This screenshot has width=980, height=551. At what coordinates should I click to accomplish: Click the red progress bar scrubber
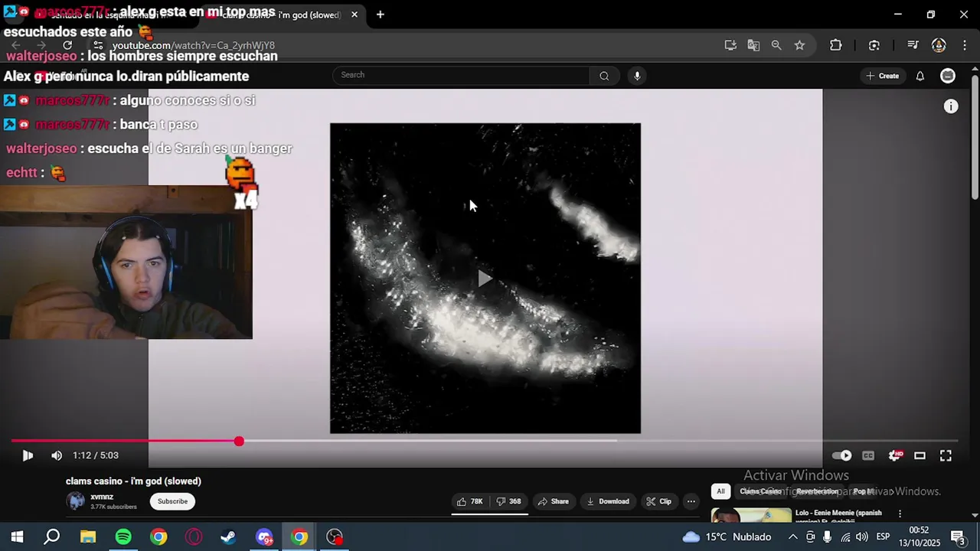point(239,442)
